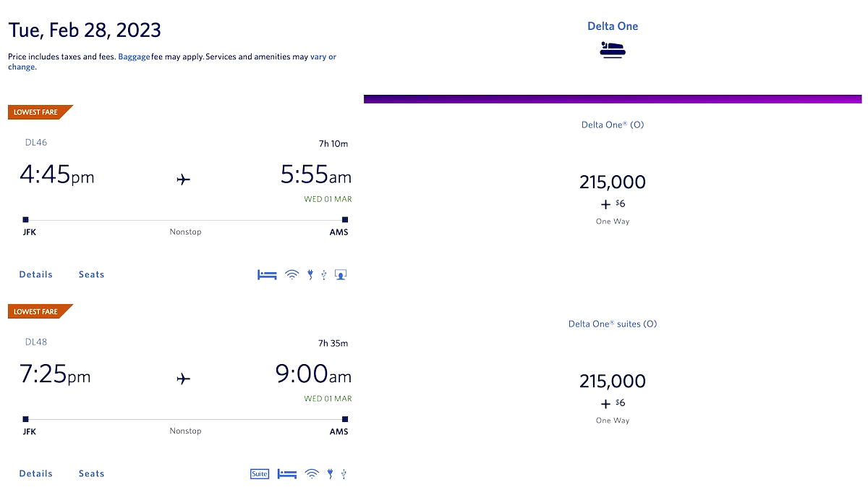Select the Delta One column header
This screenshot has width=868, height=498.
point(613,25)
